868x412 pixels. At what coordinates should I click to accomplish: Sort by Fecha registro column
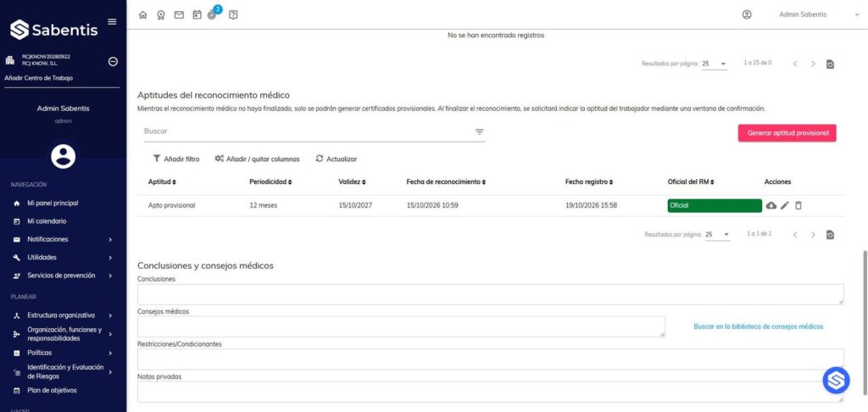coord(589,182)
